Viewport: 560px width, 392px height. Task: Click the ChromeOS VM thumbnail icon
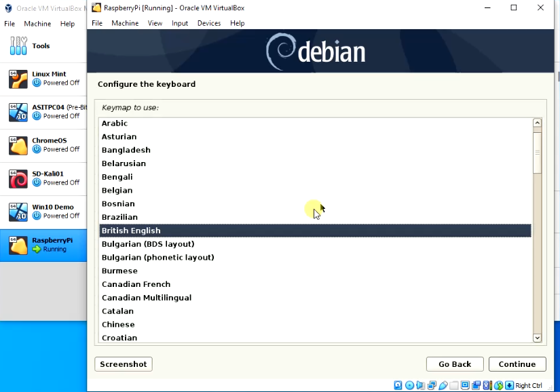tap(18, 145)
